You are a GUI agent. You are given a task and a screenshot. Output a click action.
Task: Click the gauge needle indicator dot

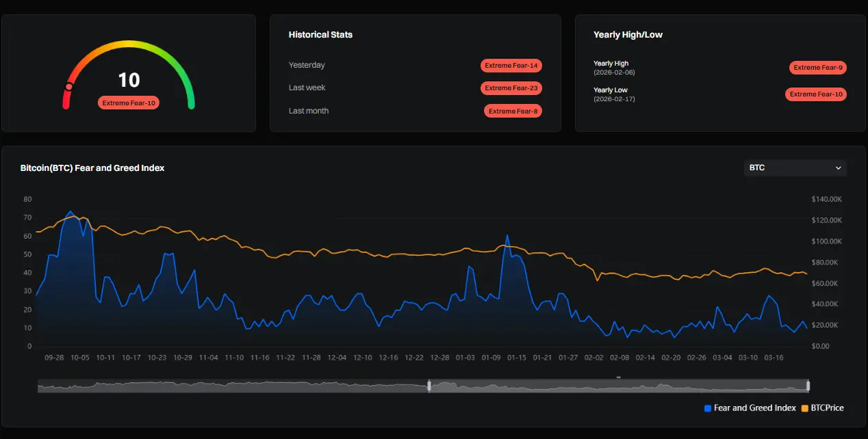tap(68, 87)
